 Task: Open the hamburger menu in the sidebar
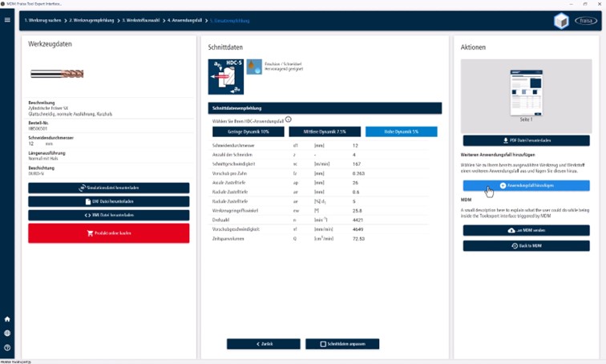coord(7,20)
